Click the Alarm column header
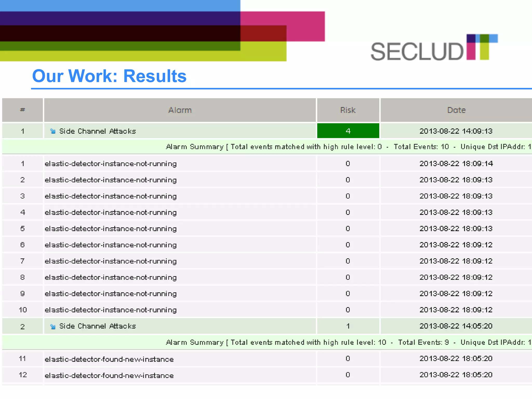Image resolution: width=532 pixels, height=399 pixels. coord(180,110)
